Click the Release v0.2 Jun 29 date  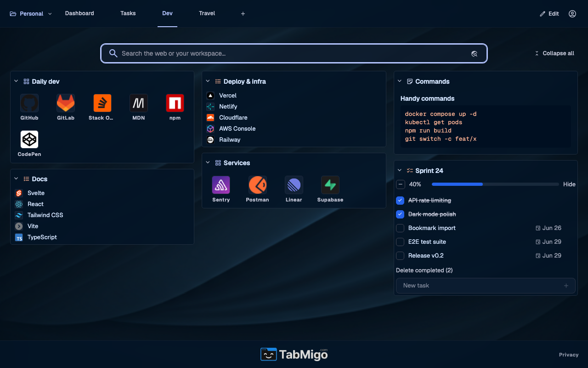tap(548, 256)
